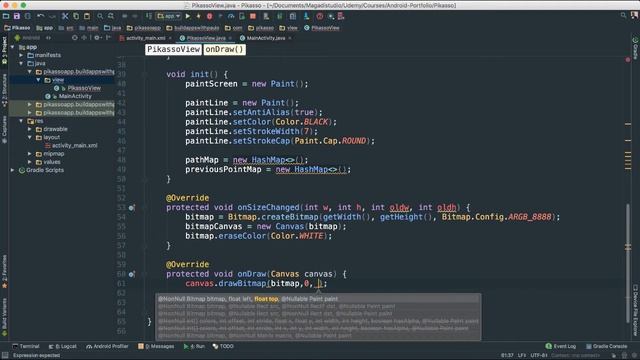
Task: Stop the app with red square icon
Action: point(253,16)
